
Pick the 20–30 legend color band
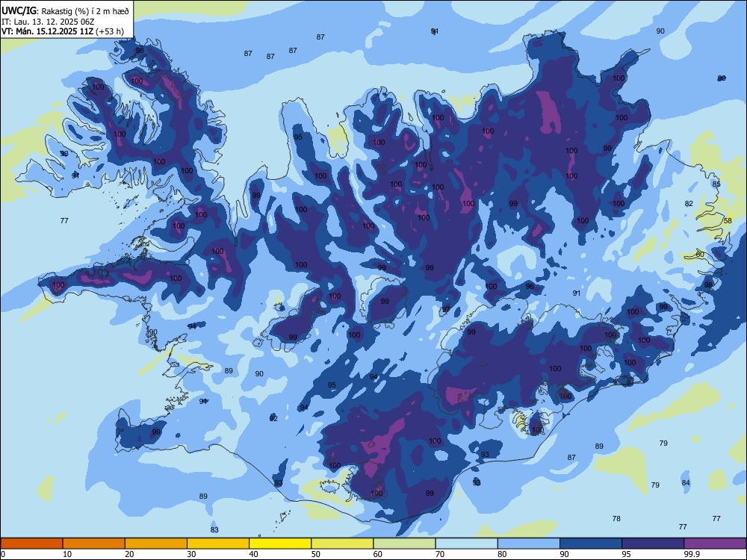156,544
